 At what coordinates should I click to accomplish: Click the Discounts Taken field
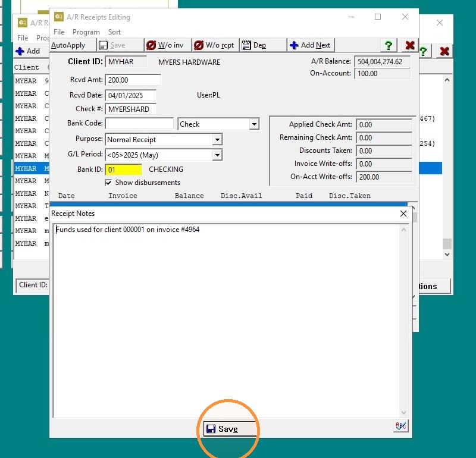384,151
